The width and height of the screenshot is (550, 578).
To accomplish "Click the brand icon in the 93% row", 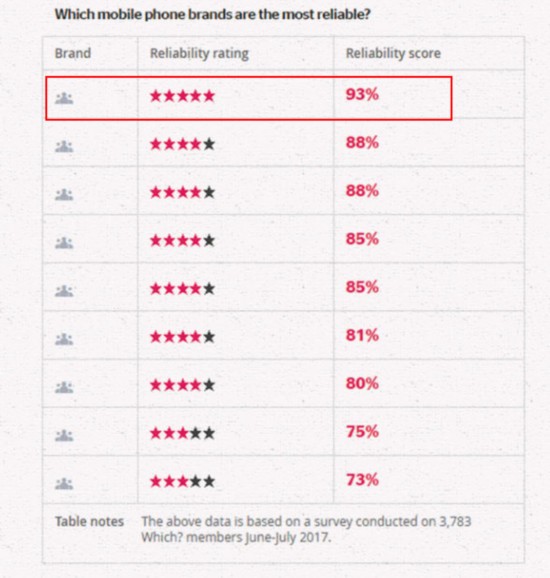I will click(x=64, y=98).
